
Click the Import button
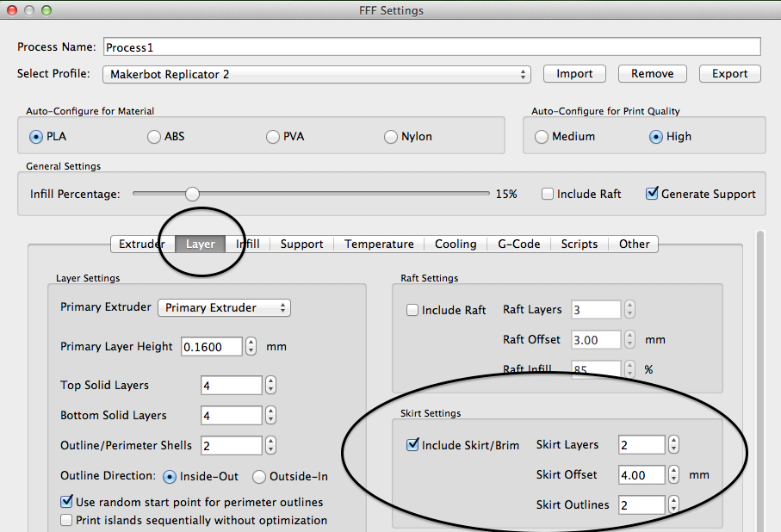[574, 74]
